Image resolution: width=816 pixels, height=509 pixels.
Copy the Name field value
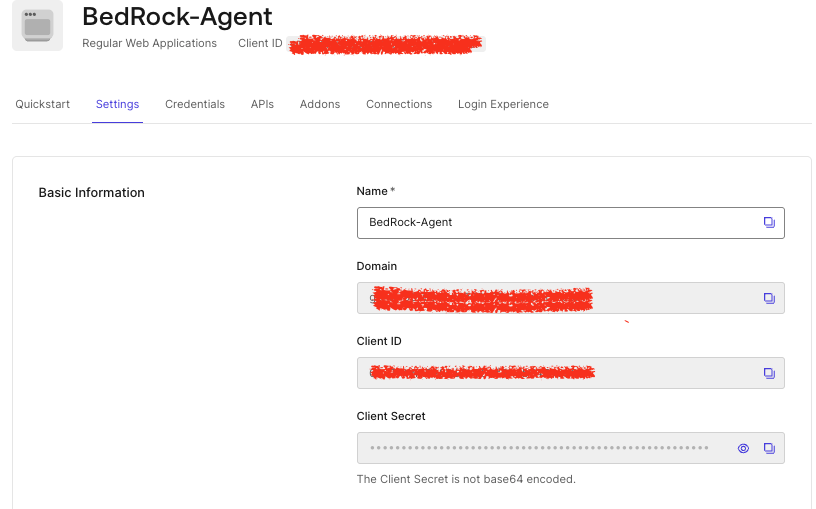click(769, 223)
